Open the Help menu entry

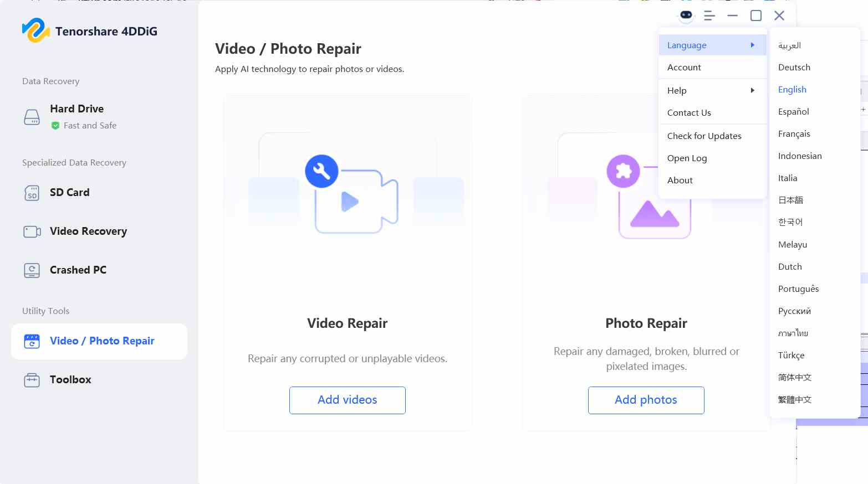coord(712,90)
